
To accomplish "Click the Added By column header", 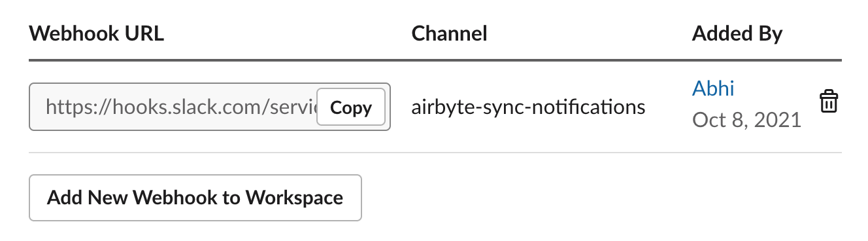I will 737,34.
